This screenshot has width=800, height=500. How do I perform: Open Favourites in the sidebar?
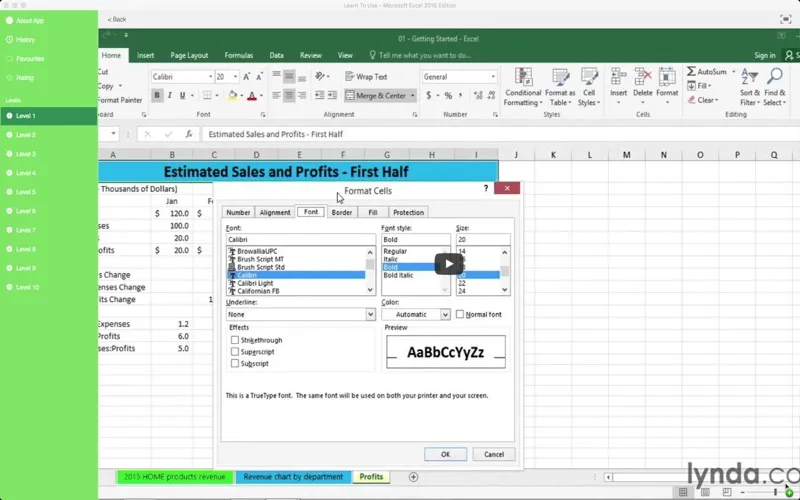[48, 59]
